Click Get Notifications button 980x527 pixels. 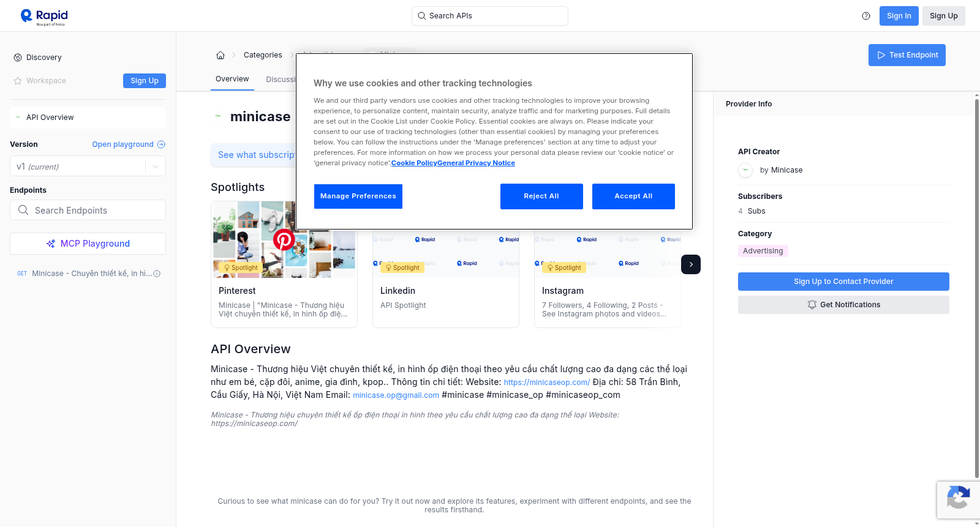(x=843, y=305)
